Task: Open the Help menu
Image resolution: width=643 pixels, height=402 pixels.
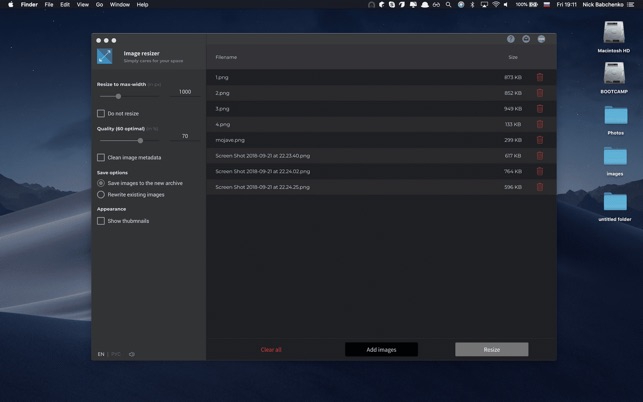Action: [x=142, y=5]
